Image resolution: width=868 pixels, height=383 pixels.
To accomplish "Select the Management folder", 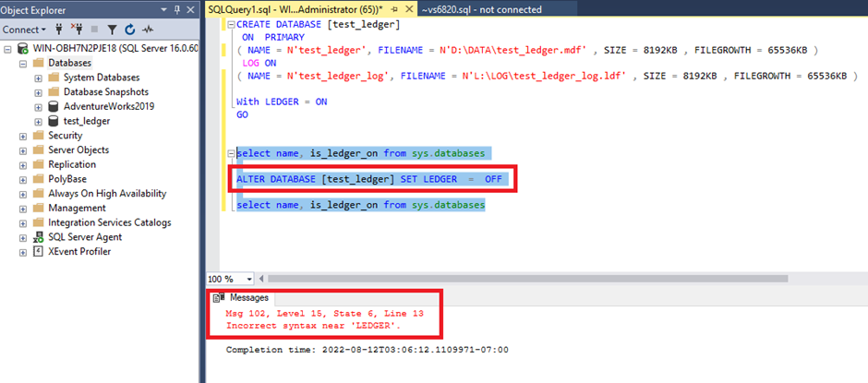I will tap(77, 208).
